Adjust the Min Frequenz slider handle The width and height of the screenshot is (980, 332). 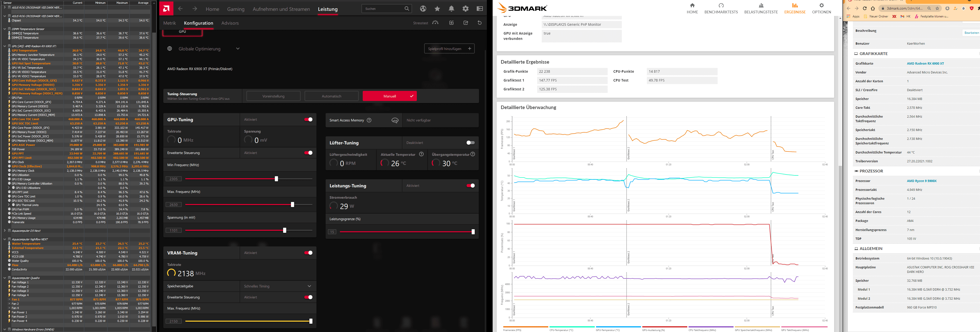pos(276,179)
